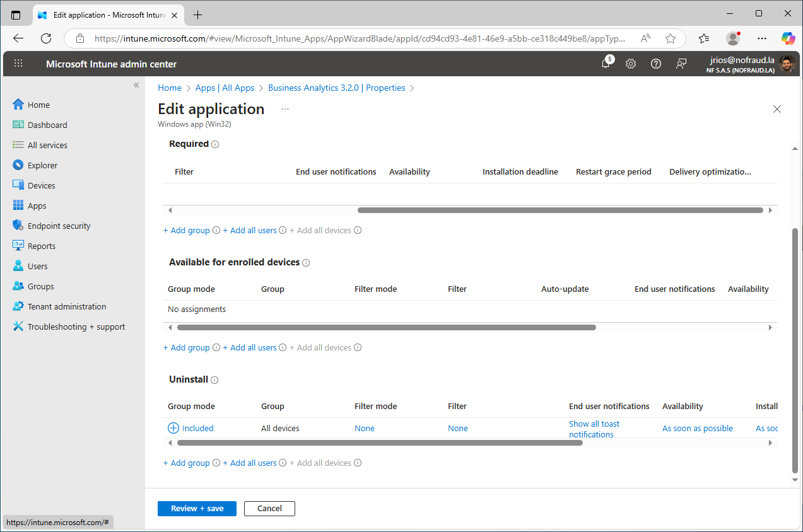Screen dimensions: 803x532
Task: Click Read aloud icon in address bar
Action: click(645, 38)
